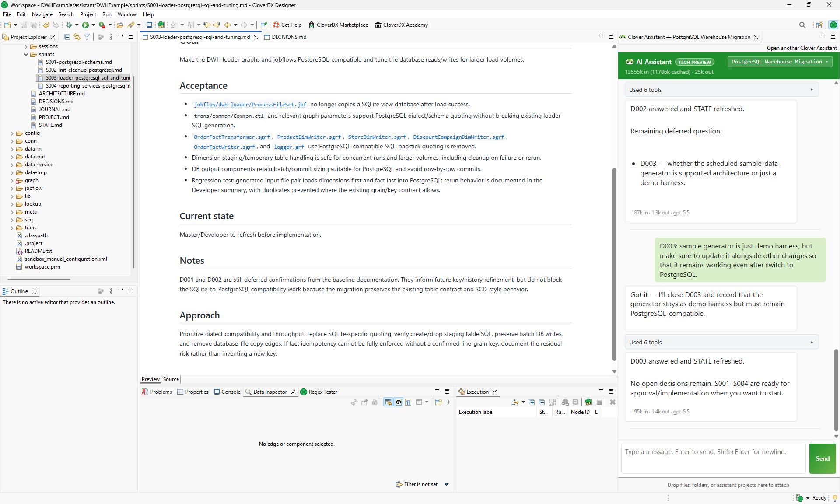Toggle the Outline panel focus icon
Image resolution: width=840 pixels, height=504 pixels.
tap(101, 291)
